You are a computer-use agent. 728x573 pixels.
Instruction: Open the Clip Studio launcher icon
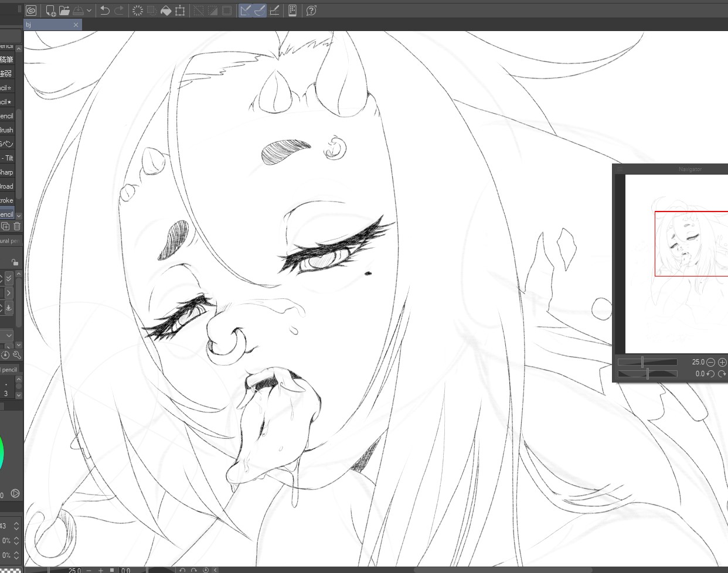pyautogui.click(x=31, y=11)
